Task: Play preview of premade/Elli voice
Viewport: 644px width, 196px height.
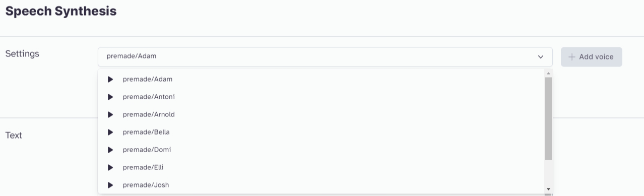Action: click(110, 167)
